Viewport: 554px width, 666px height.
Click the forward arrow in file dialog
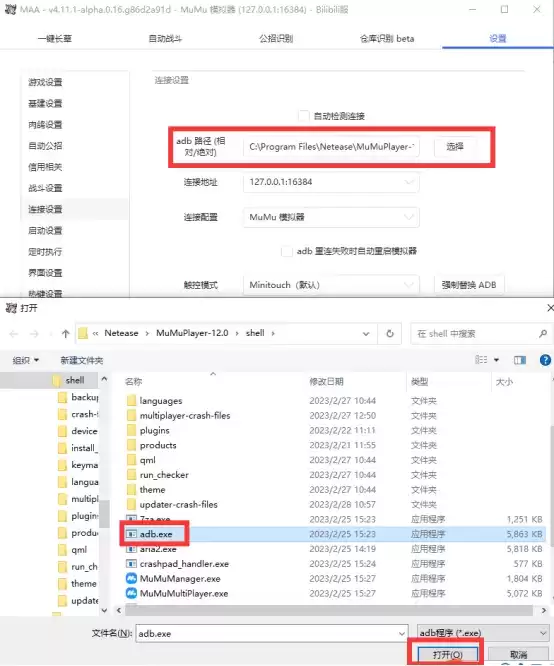(34, 334)
